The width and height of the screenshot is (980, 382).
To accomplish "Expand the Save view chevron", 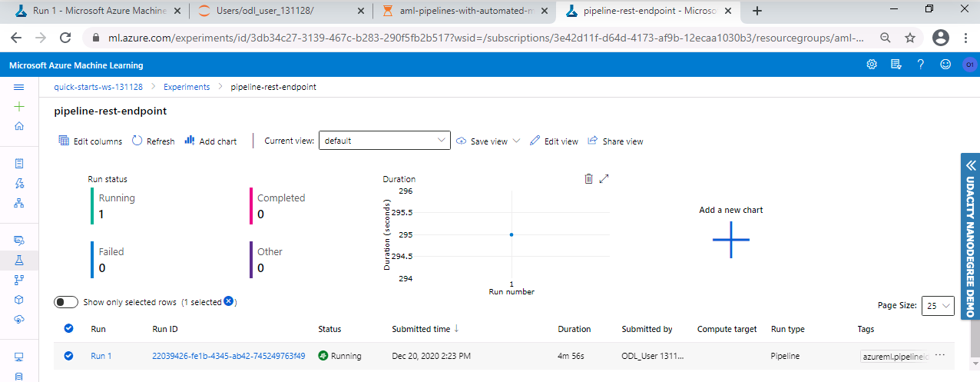I will [515, 141].
